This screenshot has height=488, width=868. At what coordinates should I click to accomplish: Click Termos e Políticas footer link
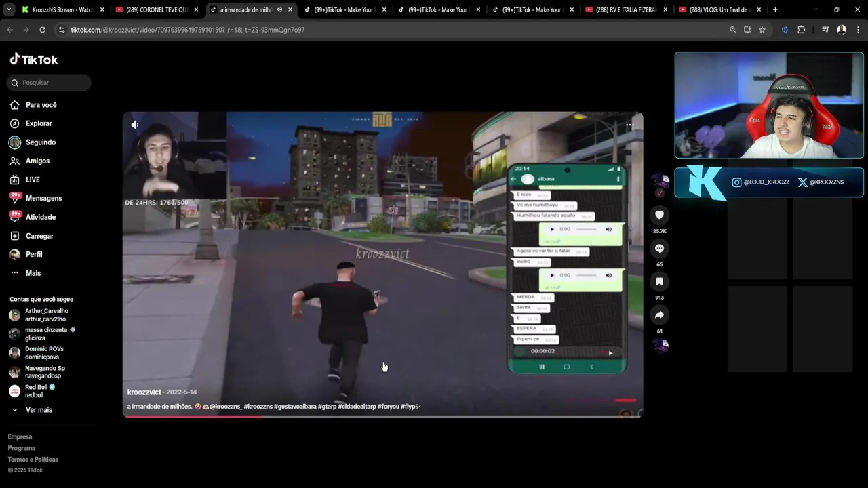[33, 460]
